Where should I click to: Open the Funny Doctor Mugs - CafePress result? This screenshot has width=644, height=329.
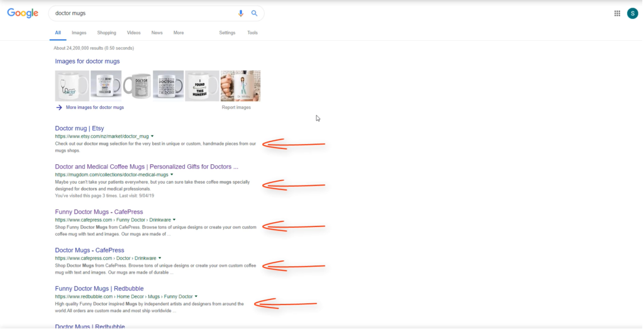coord(99,212)
